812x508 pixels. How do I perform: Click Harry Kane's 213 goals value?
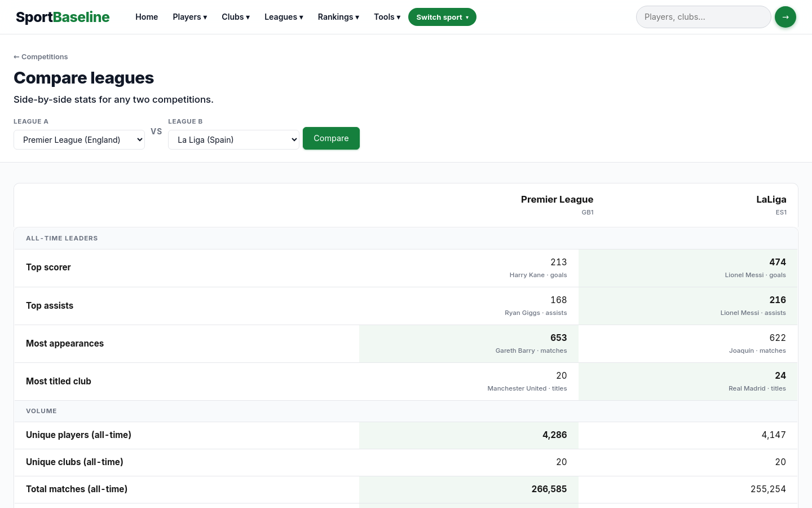tap(558, 262)
